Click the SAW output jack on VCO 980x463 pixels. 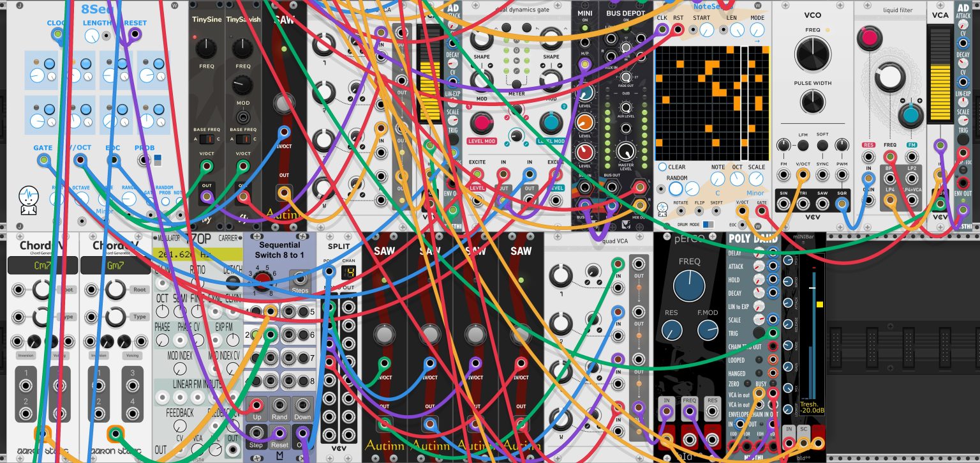[822, 204]
